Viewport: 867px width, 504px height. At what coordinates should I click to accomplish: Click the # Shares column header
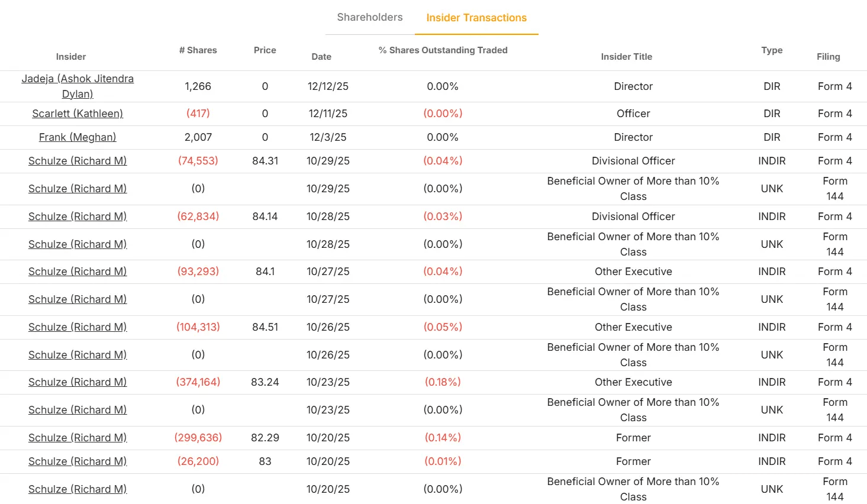pyautogui.click(x=198, y=50)
